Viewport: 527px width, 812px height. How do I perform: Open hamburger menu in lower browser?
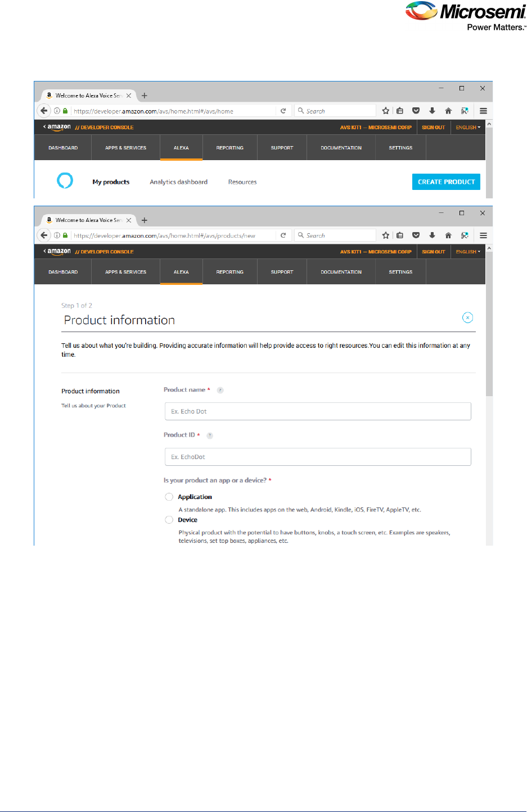point(483,235)
